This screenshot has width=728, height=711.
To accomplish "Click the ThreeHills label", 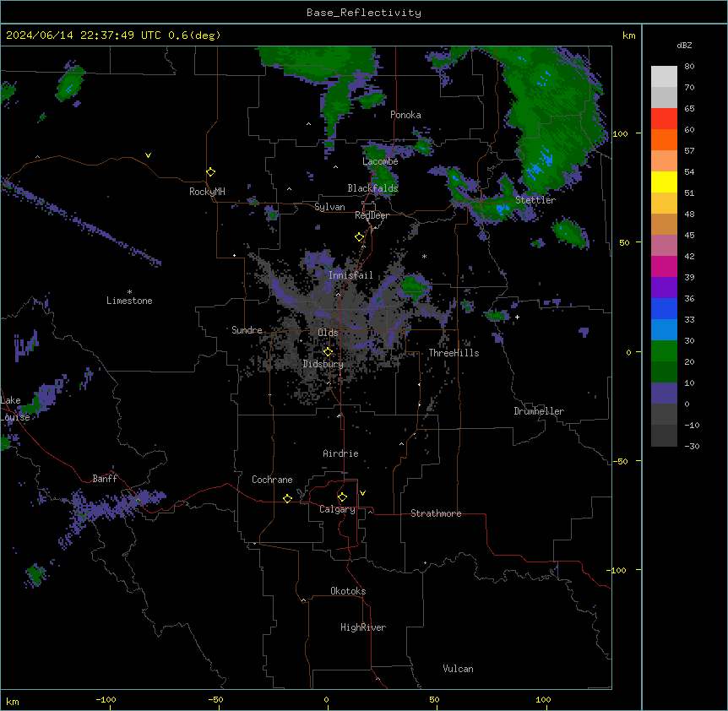I will [454, 353].
